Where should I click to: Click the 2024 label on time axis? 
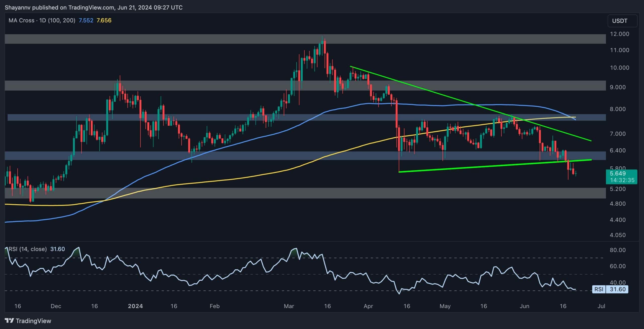(135, 306)
